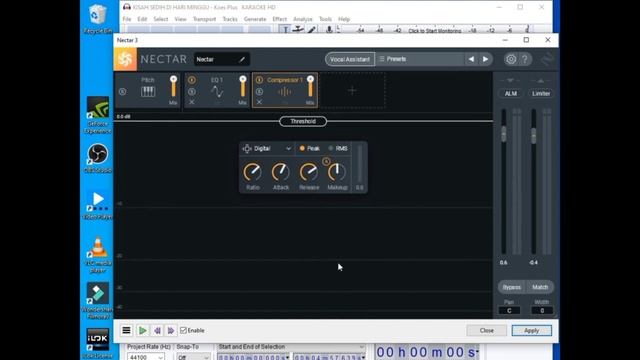Open the Snap-To dropdown
This screenshot has width=640, height=360.
click(193, 357)
